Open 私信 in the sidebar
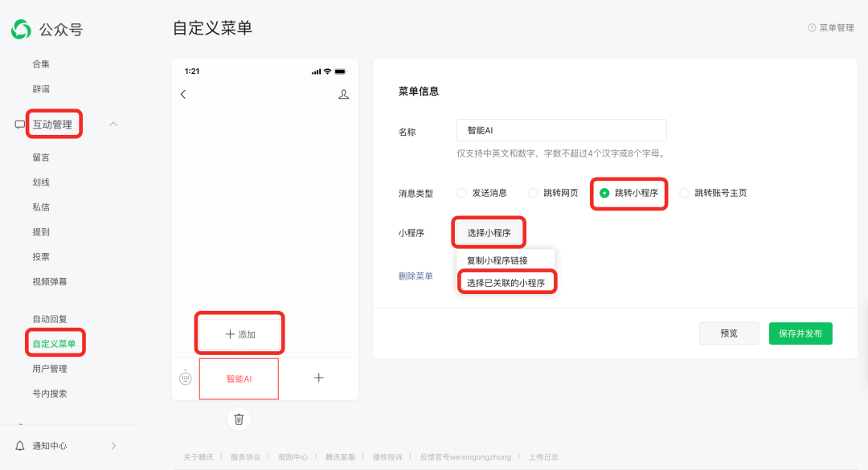The width and height of the screenshot is (868, 470). coord(41,207)
